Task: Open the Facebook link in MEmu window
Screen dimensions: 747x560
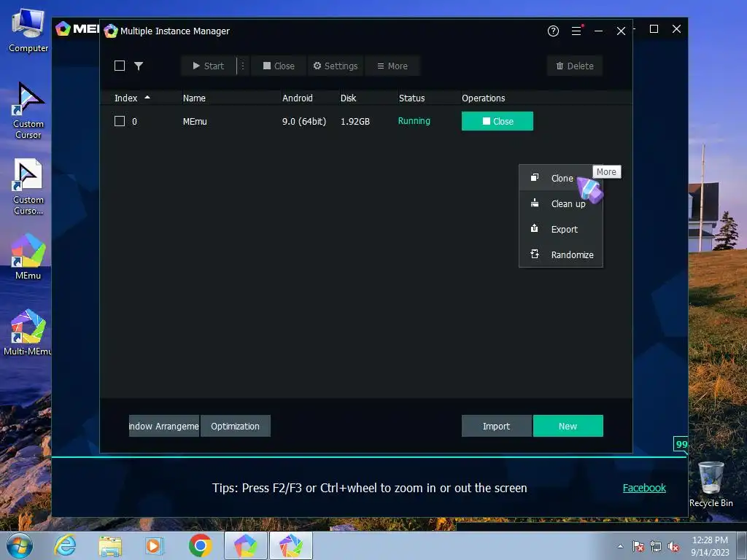Action: click(x=644, y=488)
